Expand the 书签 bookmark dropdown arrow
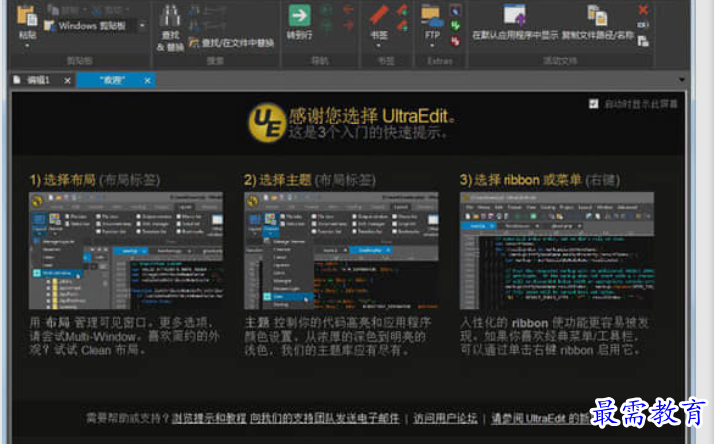The height and width of the screenshot is (444, 714). pos(378,46)
